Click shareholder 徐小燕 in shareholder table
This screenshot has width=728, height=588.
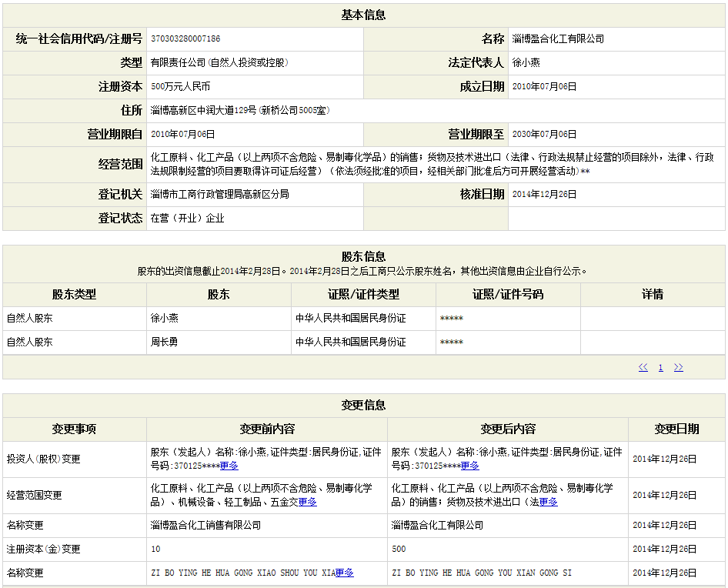pos(164,318)
